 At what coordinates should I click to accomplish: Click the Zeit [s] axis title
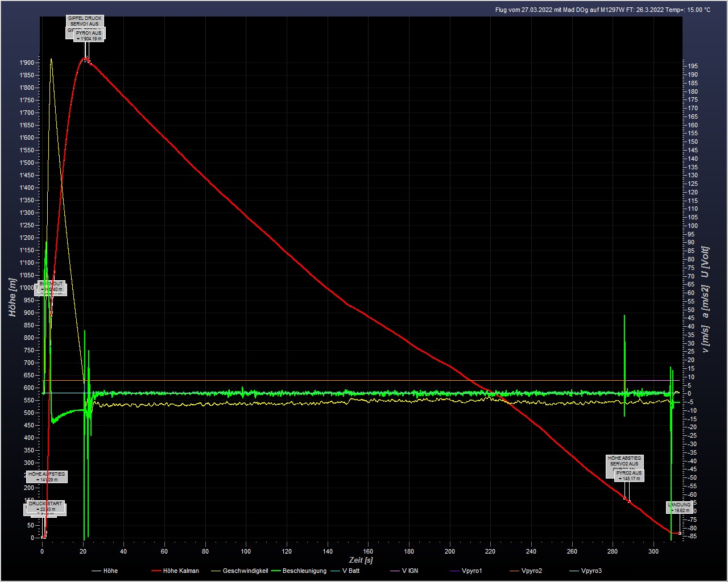tap(361, 560)
